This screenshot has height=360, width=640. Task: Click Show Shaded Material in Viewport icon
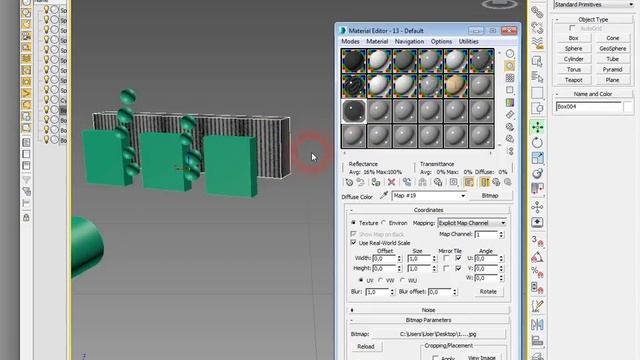coord(469,182)
